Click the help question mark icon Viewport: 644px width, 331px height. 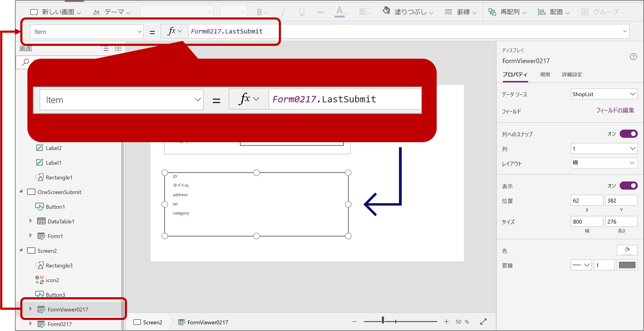click(633, 56)
